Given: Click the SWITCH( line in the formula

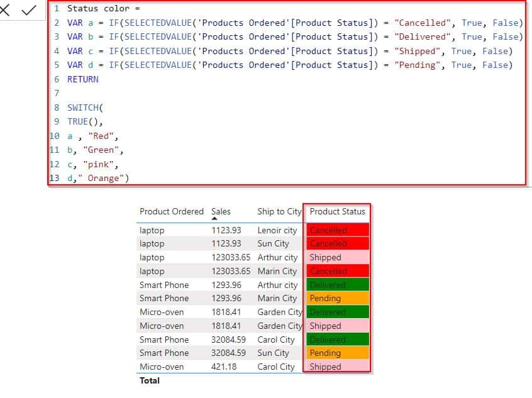Looking at the screenshot, I should [85, 108].
